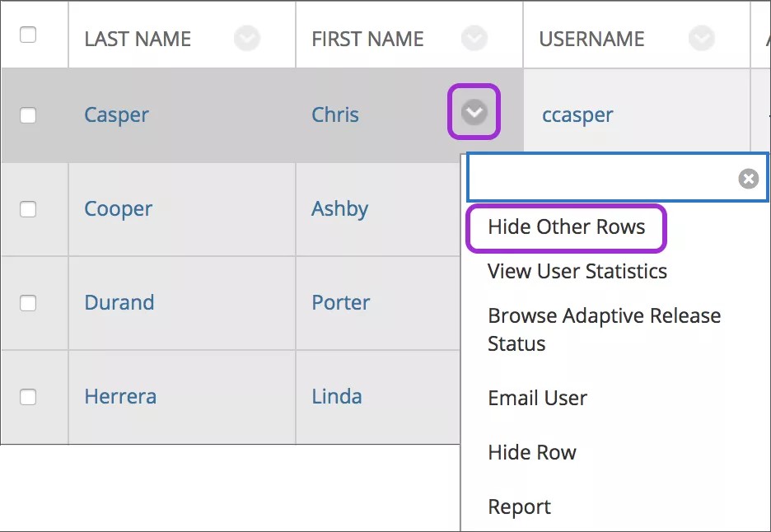Check the checkbox for the Durand row
The image size is (771, 532).
(27, 303)
